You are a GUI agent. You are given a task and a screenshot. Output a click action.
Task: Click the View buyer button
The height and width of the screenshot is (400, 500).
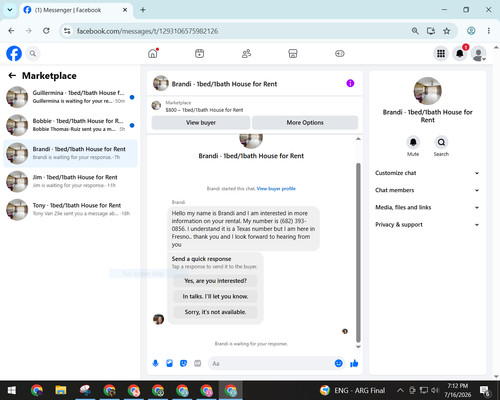(201, 123)
